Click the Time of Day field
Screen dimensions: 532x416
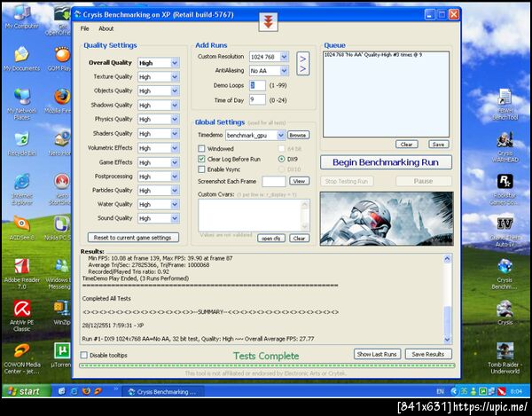[x=257, y=99]
